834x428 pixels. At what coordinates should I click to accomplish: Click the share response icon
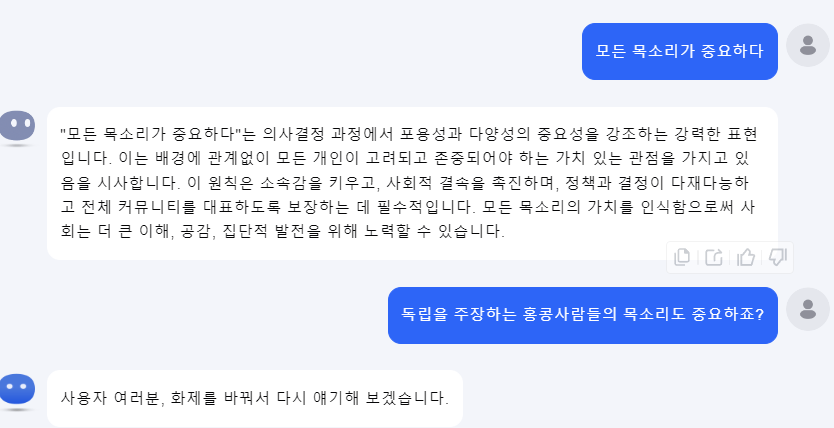(713, 257)
